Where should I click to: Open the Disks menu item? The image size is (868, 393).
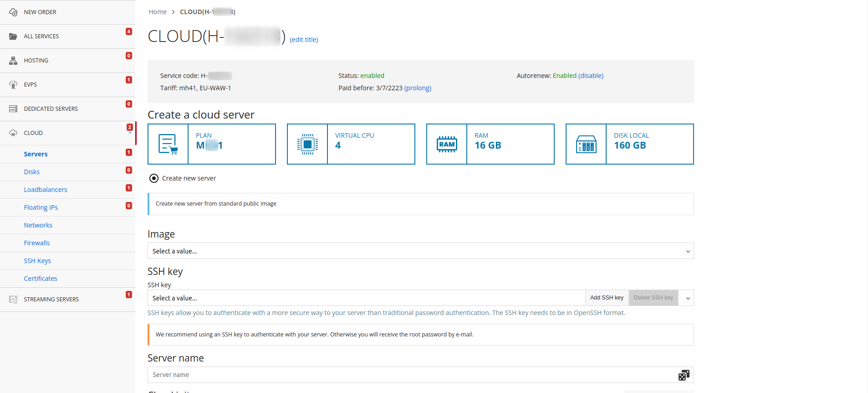32,172
